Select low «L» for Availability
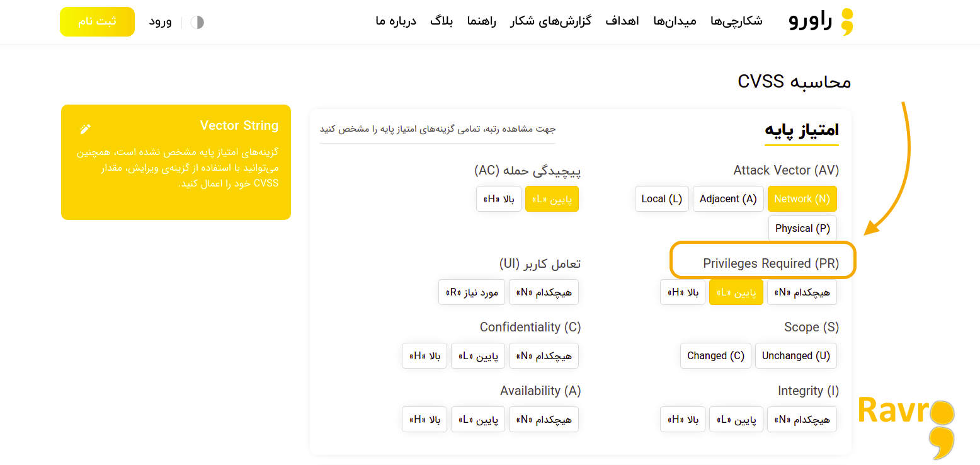Image resolution: width=980 pixels, height=465 pixels. tap(478, 420)
